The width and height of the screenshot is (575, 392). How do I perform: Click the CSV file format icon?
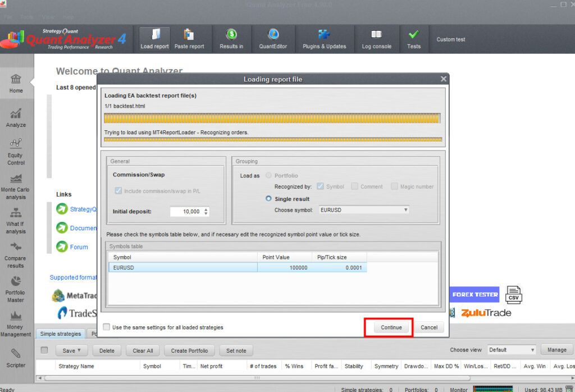513,295
